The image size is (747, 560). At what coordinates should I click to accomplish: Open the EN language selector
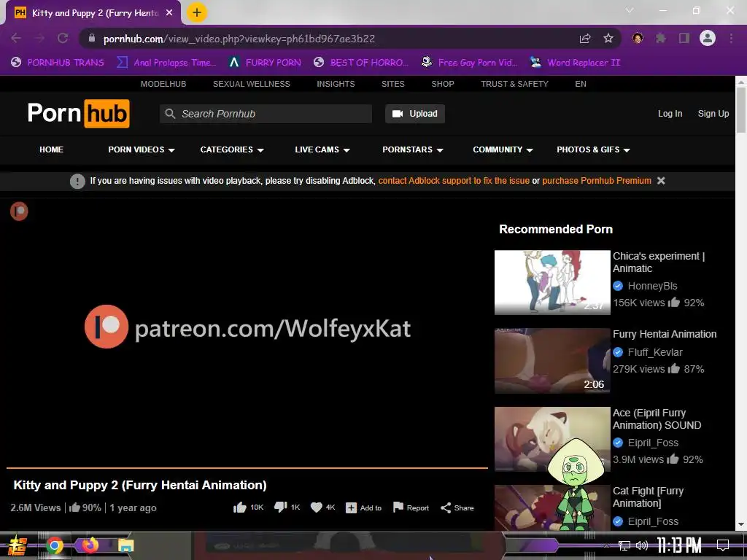coord(580,84)
